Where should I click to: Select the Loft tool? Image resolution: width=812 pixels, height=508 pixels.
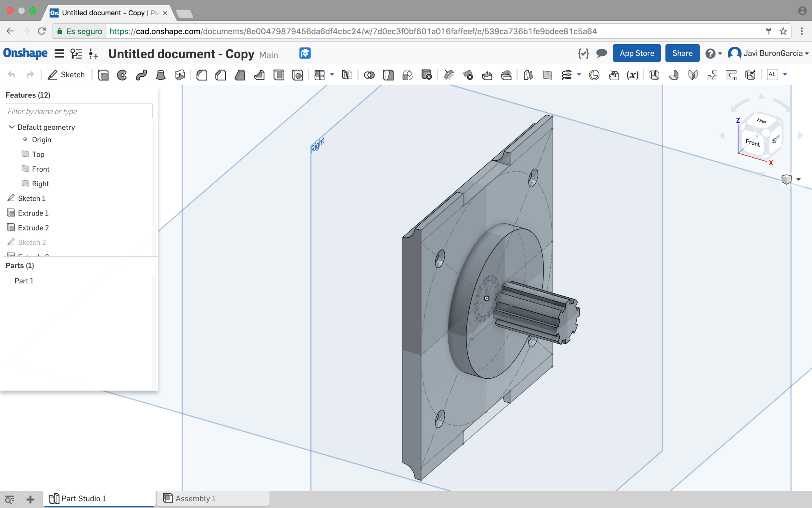[x=161, y=74]
